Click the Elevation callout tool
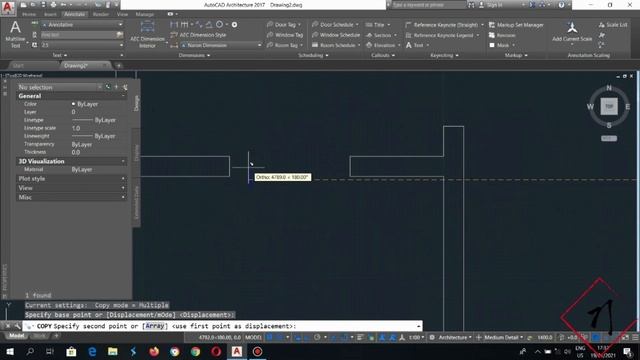 pyautogui.click(x=383, y=45)
